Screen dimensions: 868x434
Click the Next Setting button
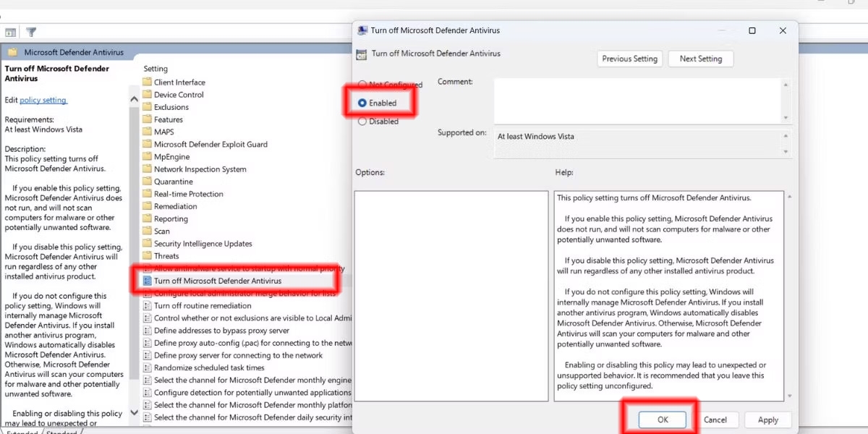(x=700, y=59)
